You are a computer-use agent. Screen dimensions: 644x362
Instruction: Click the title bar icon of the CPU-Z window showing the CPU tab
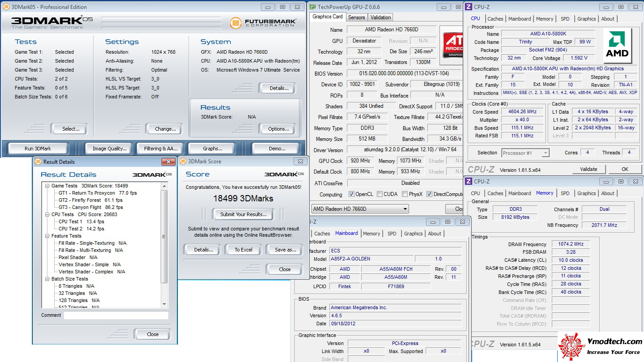469,7
